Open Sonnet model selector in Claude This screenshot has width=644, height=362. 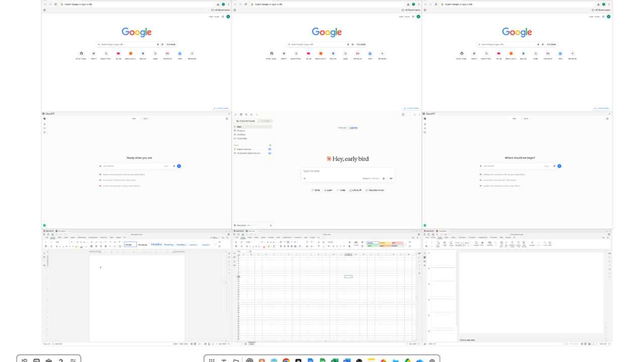[x=372, y=178]
